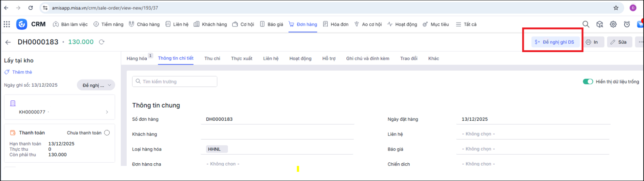Toggle Hiển thị dữ liệu trống switch

[x=588, y=81]
